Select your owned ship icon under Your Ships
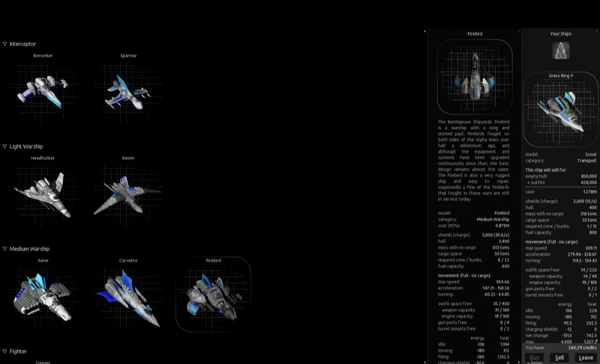 tap(561, 50)
